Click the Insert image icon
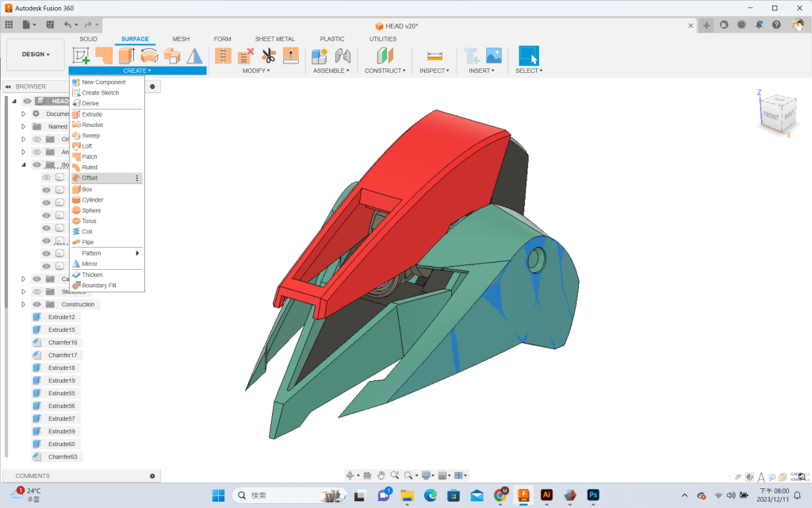The height and width of the screenshot is (508, 812). [x=494, y=56]
